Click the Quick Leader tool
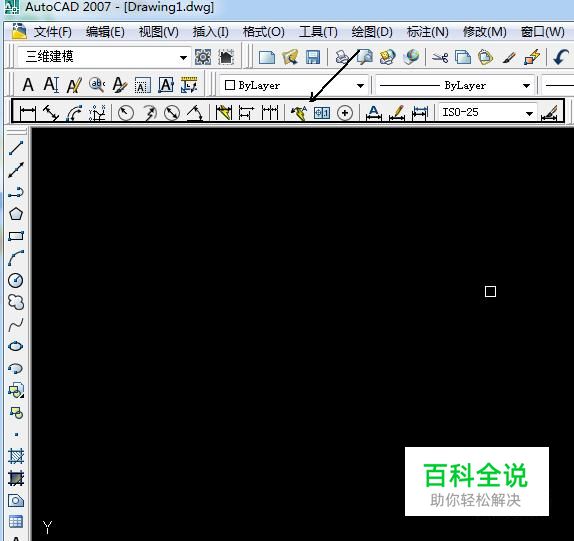Screen dimensions: 574x541 tap(299, 113)
